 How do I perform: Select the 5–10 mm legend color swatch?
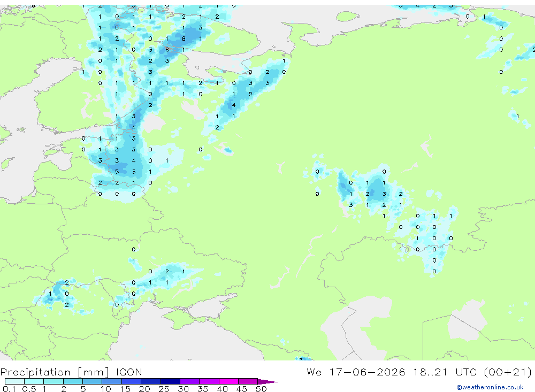coord(93,381)
